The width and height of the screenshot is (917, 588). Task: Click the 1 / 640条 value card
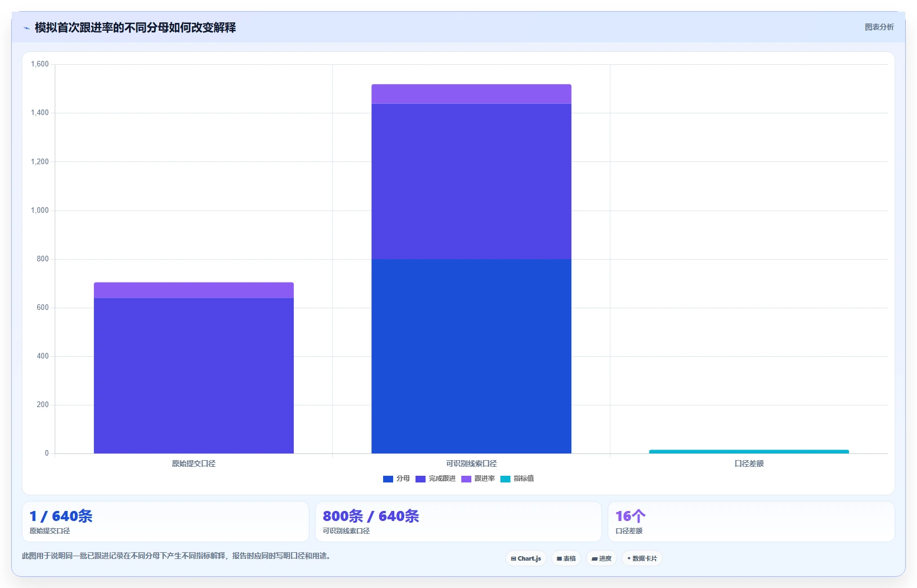[165, 522]
